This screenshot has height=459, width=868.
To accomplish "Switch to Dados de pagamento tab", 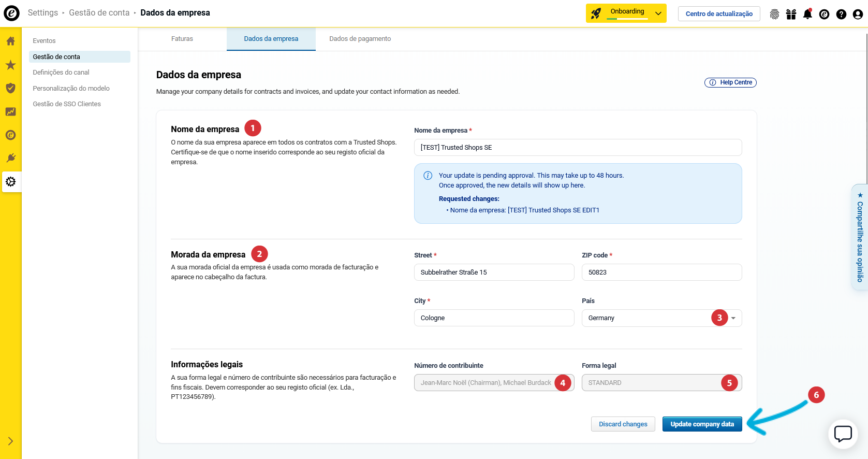I will point(360,39).
